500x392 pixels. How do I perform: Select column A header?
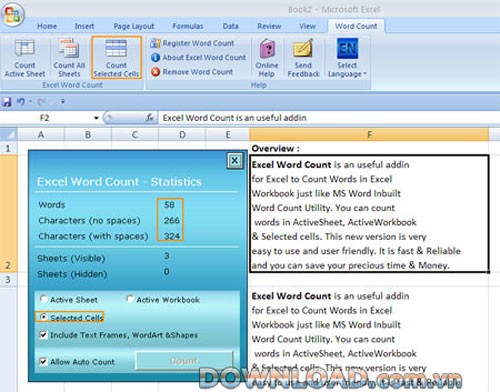point(41,135)
